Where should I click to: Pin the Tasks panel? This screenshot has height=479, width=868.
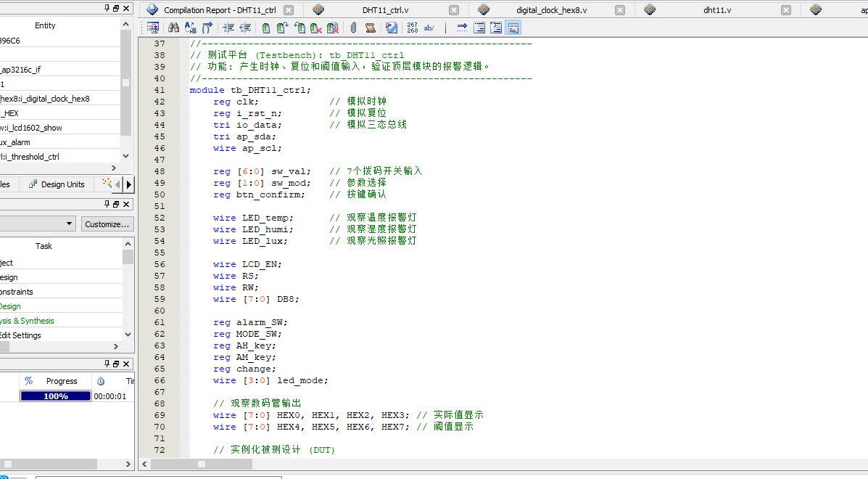(107, 204)
